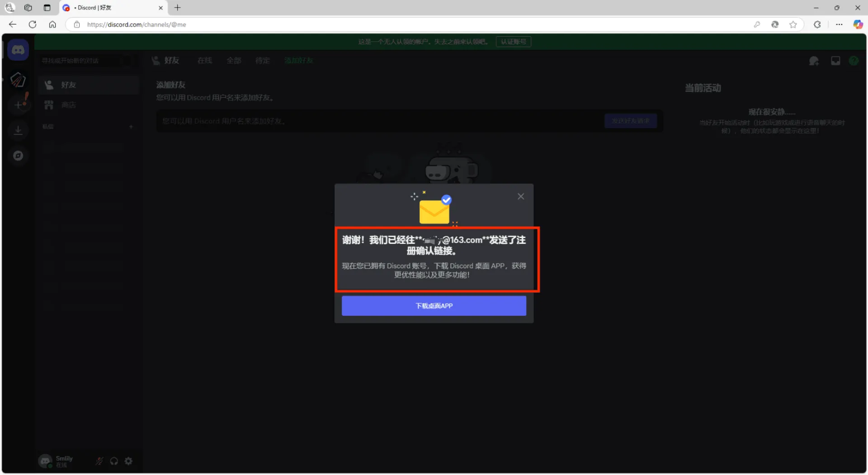Image resolution: width=868 pixels, height=475 pixels.
Task: Select the 在线 tab
Action: pyautogui.click(x=205, y=61)
